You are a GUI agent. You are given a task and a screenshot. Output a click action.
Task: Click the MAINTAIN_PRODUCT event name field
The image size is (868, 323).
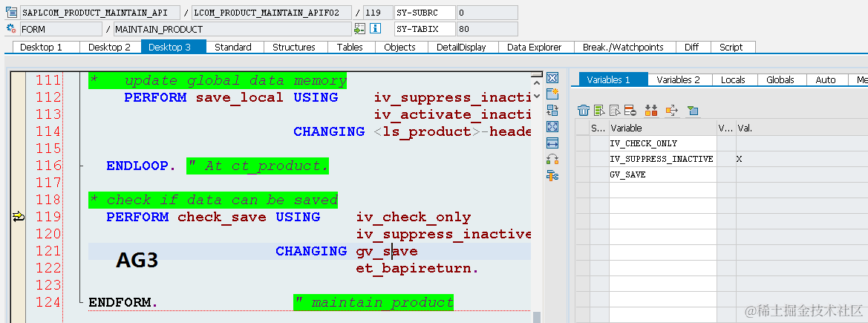(232, 29)
